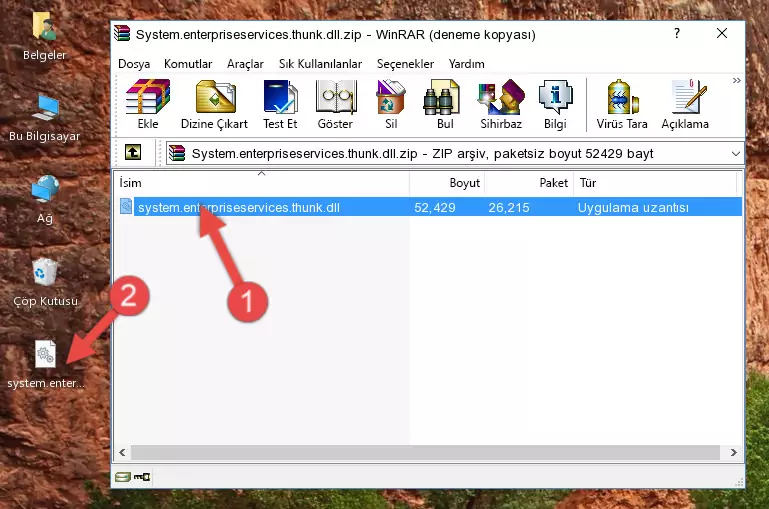769x509 pixels.
Task: Run Test Et on the archive
Action: click(x=280, y=104)
